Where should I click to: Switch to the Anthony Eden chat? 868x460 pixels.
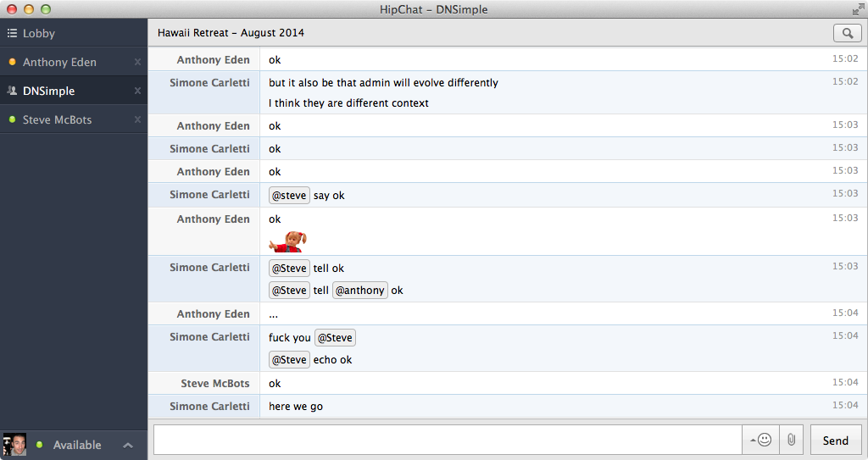click(59, 62)
